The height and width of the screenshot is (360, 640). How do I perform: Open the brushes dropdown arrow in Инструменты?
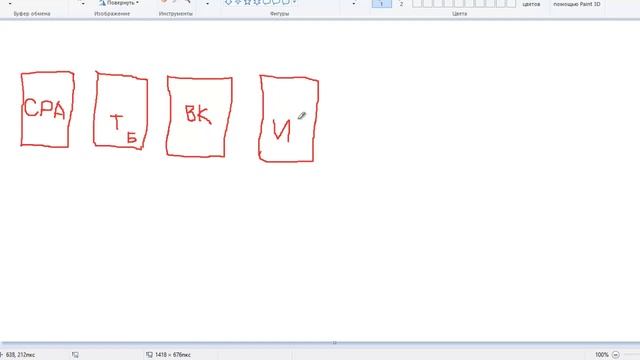point(207,3)
